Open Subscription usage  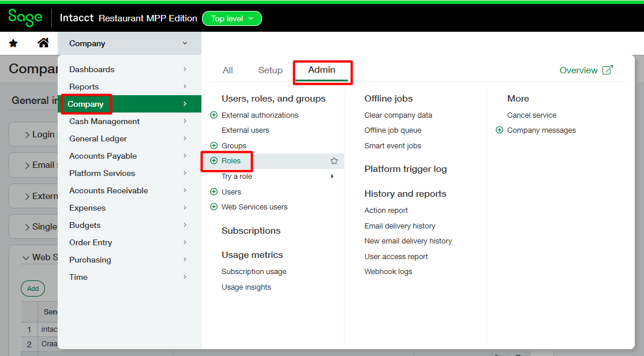coord(254,271)
